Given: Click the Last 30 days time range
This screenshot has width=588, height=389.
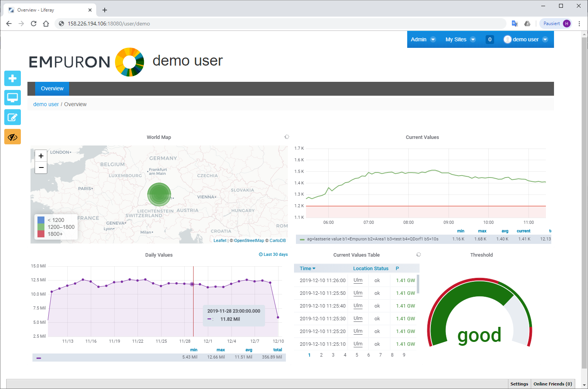Looking at the screenshot, I should coord(273,254).
